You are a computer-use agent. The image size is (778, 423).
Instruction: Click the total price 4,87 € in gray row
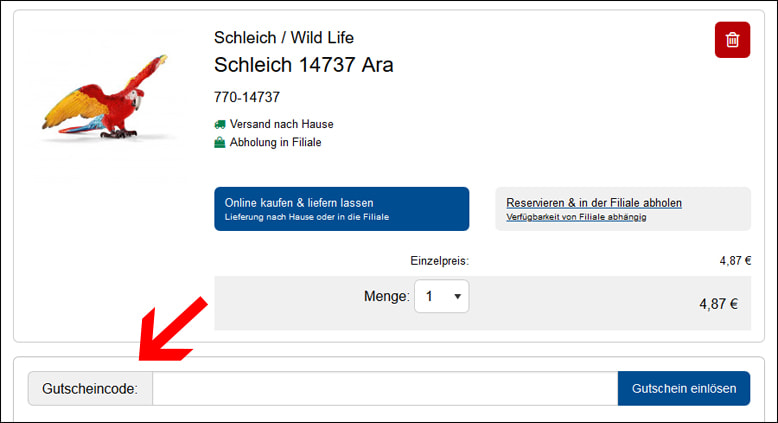pyautogui.click(x=718, y=304)
